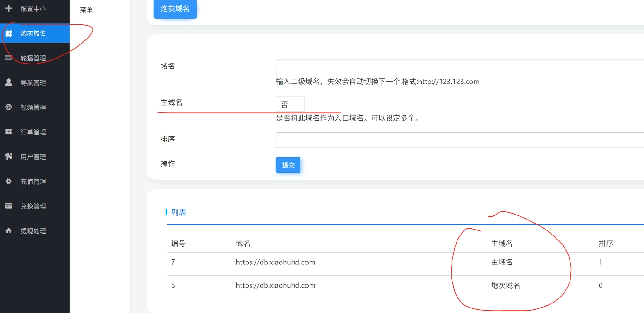Image resolution: width=644 pixels, height=313 pixels.
Task: Click the 炮灰域名 sidebar icon
Action: 9,34
